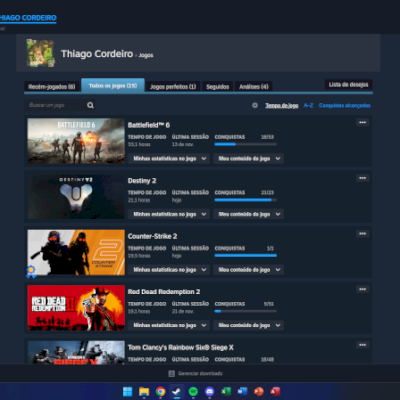This screenshot has width=400, height=400.
Task: Open the Thiago Cordeiro profile name link
Action: pos(97,54)
